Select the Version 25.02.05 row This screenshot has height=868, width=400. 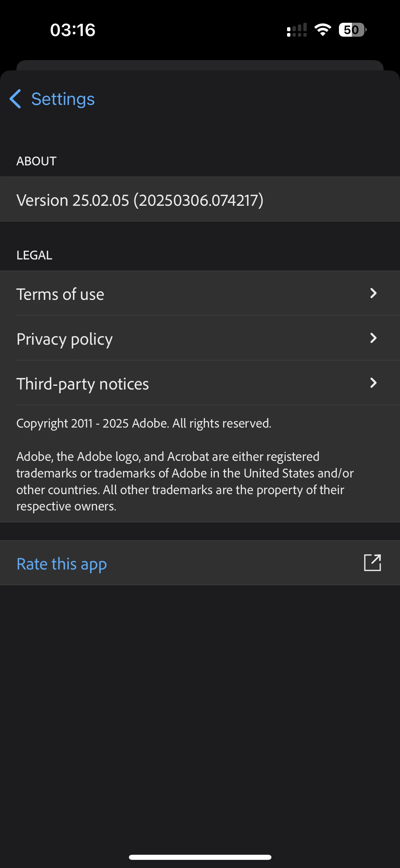point(200,199)
